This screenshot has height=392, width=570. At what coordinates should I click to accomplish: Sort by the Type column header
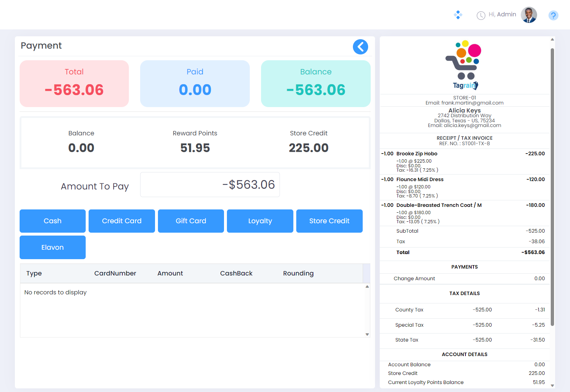(x=34, y=273)
